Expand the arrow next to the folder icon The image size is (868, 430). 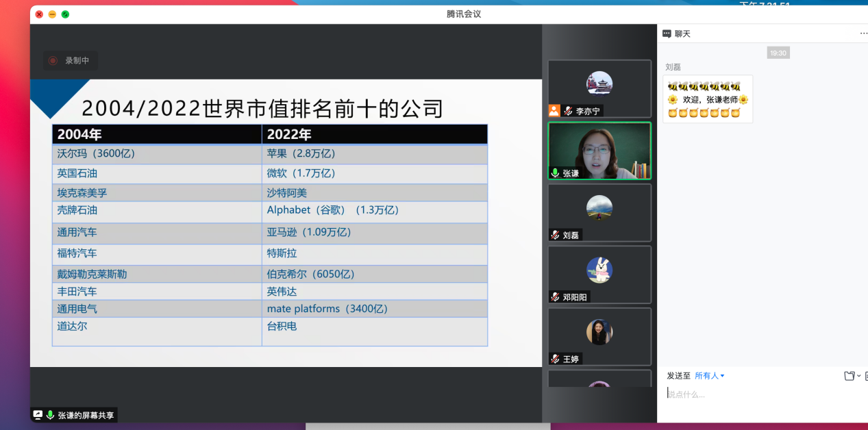tap(858, 375)
